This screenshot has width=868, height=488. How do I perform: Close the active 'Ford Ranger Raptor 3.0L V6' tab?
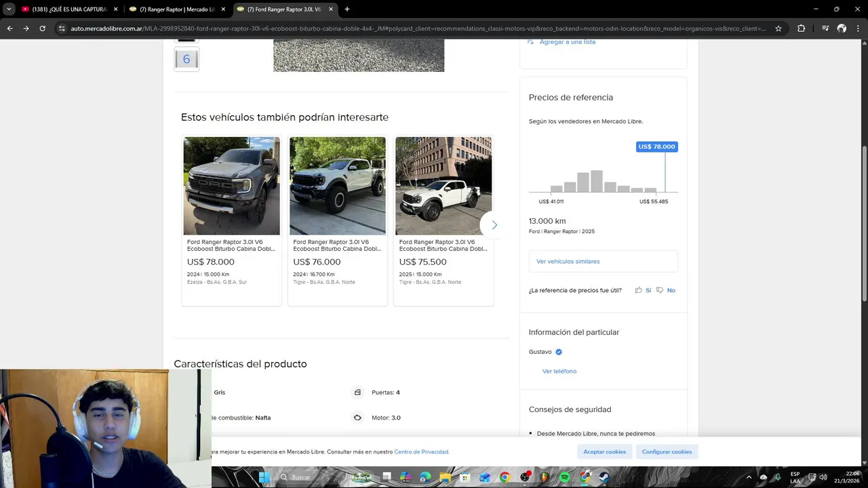[x=331, y=9]
